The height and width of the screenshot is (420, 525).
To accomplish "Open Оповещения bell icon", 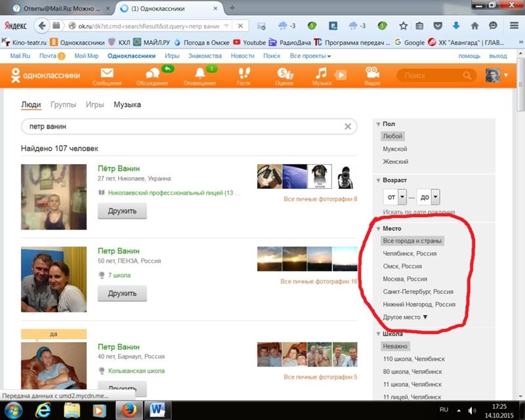I will (200, 73).
